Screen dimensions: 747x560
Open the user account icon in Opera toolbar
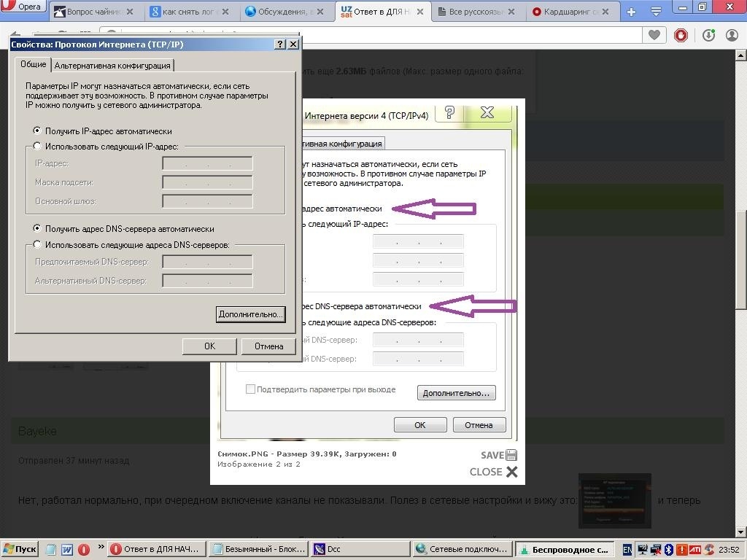coord(732,35)
